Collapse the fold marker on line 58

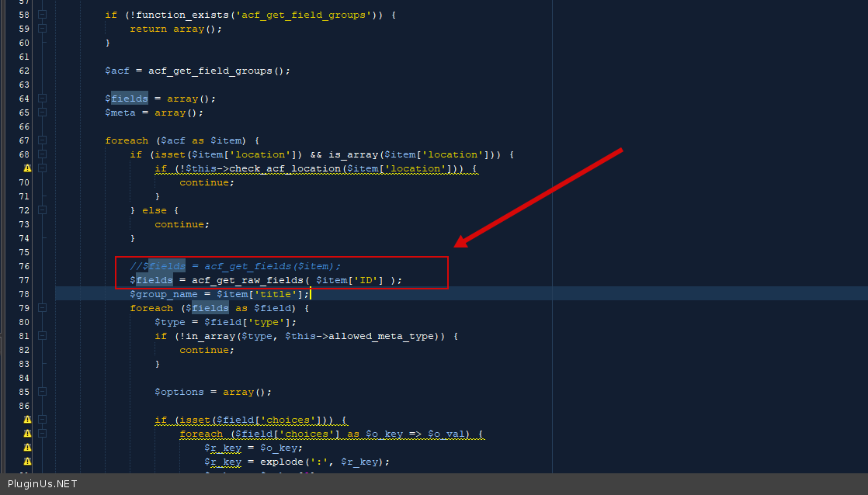[x=43, y=15]
